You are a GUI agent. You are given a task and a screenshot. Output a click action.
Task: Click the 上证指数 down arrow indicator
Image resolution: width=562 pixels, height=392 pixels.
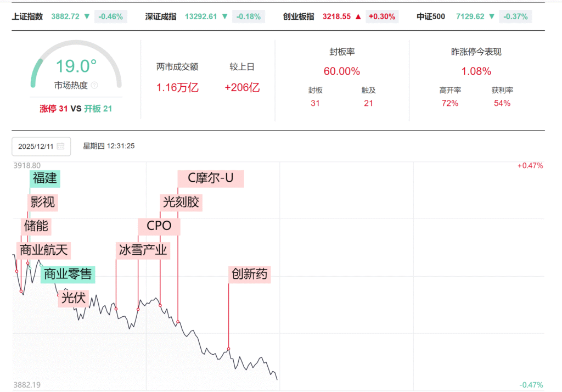pos(87,16)
